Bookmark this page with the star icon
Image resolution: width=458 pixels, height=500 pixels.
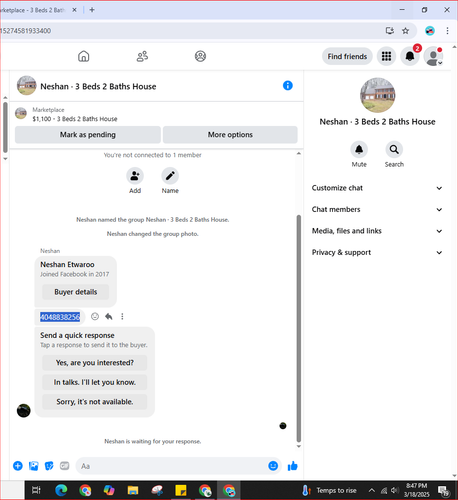point(405,31)
